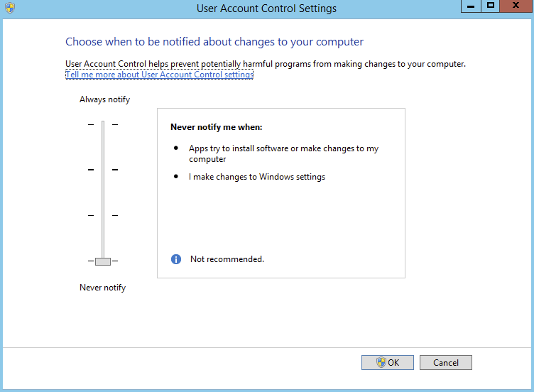Click the UAC shield icon in title bar
This screenshot has height=392, width=534.
tap(9, 9)
